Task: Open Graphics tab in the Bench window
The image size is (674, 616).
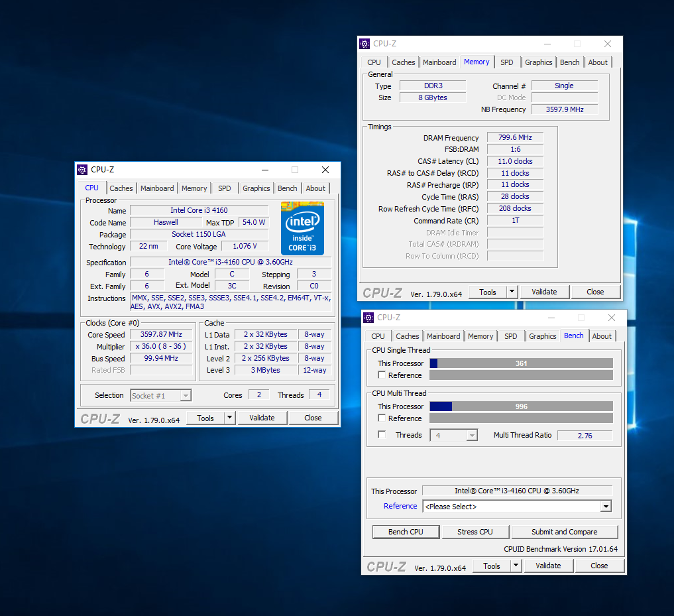Action: 543,336
